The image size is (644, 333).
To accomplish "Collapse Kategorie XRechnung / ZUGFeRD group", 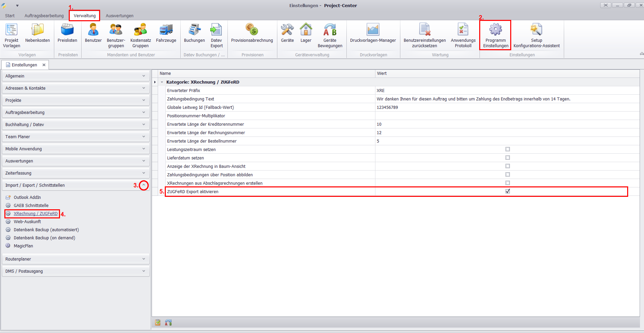I will (162, 82).
